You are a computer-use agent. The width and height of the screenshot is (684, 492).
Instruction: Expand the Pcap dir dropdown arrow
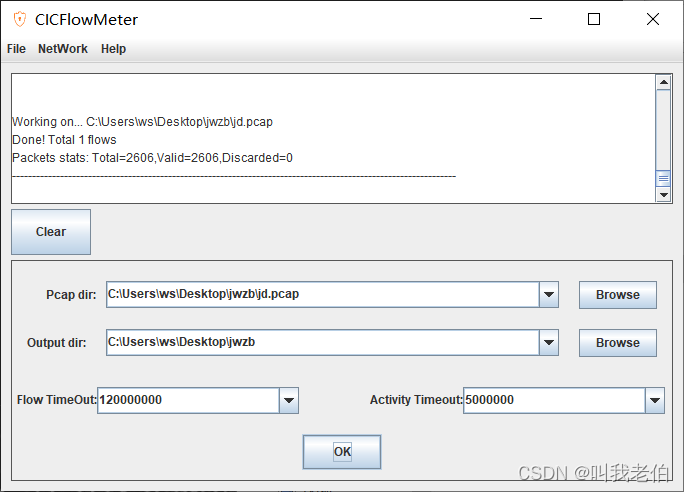pos(549,294)
